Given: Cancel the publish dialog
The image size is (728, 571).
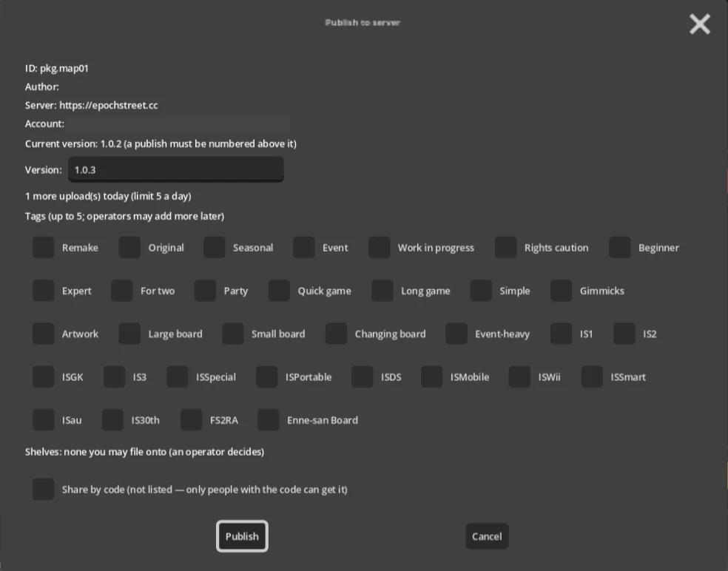Looking at the screenshot, I should pyautogui.click(x=487, y=536).
